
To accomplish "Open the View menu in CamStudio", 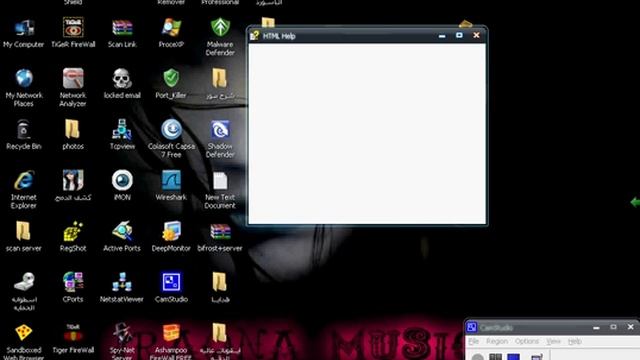I will coord(553,341).
